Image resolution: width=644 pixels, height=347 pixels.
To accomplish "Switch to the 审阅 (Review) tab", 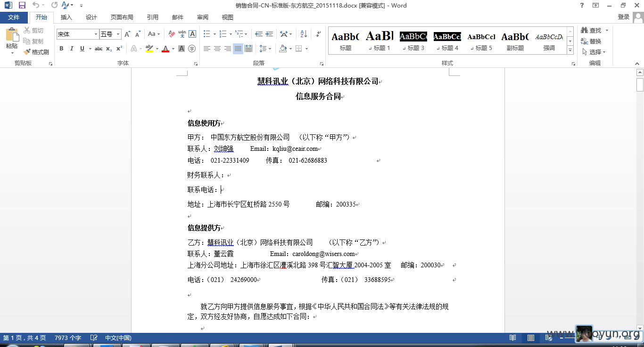I will click(203, 17).
